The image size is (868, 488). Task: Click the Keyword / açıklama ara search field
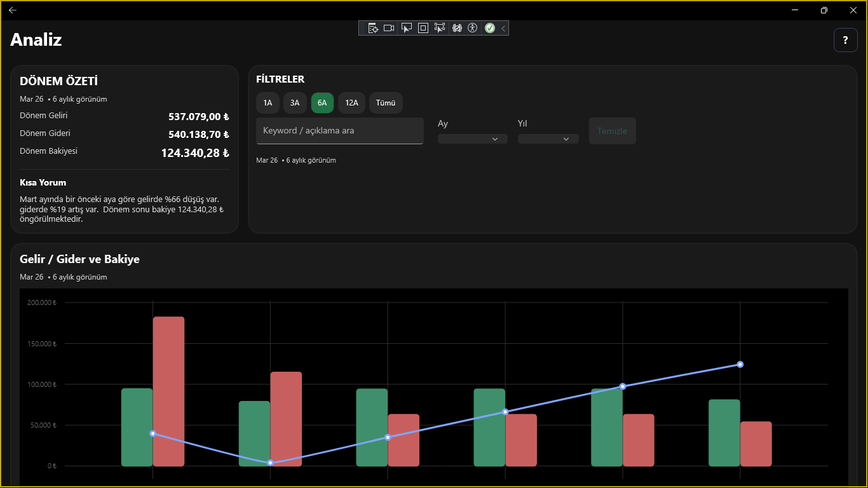point(339,131)
